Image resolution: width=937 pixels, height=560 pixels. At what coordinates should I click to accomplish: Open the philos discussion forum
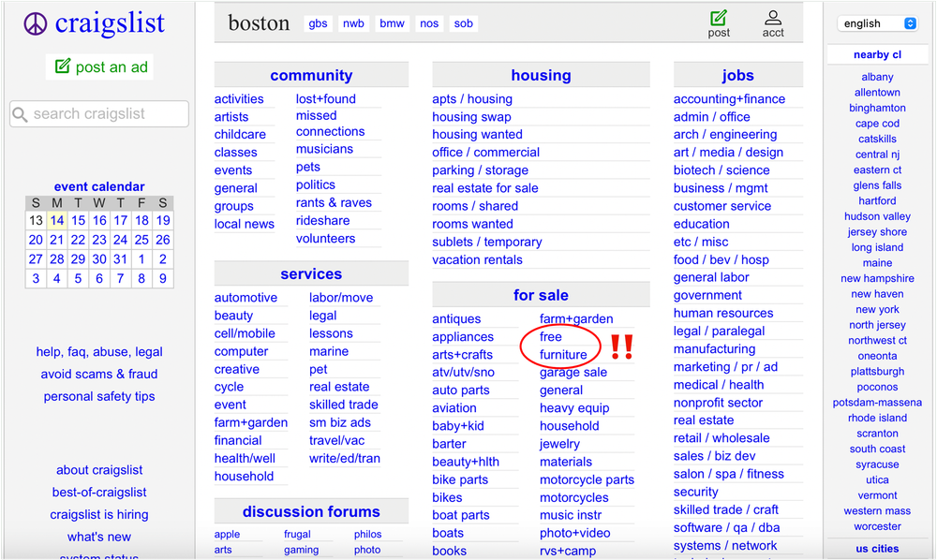click(x=367, y=535)
